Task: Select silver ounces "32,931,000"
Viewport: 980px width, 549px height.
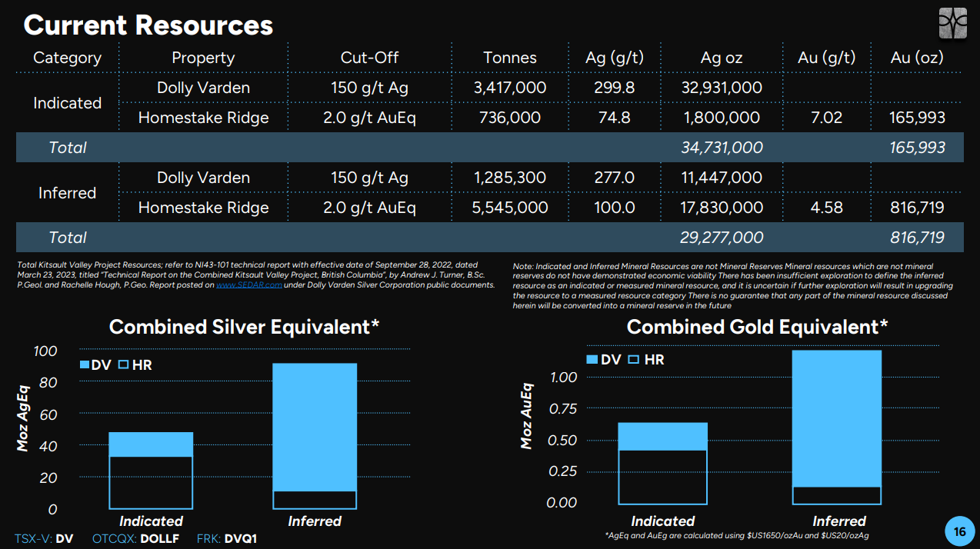Action: (722, 88)
